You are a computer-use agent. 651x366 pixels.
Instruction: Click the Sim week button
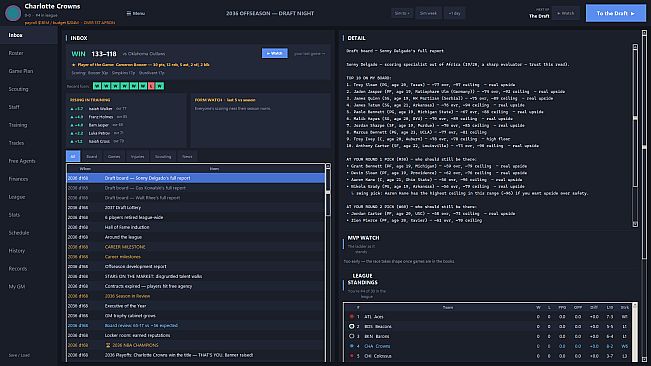[x=428, y=13]
